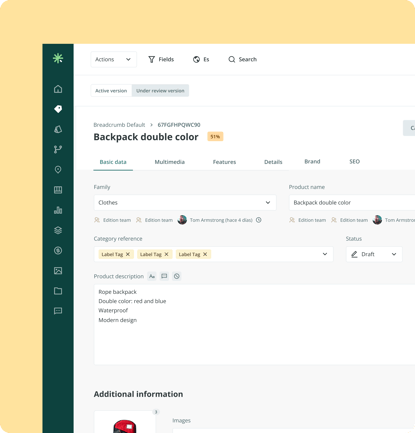Open the folder sidebar icon
Image resolution: width=415 pixels, height=433 pixels.
(58, 291)
